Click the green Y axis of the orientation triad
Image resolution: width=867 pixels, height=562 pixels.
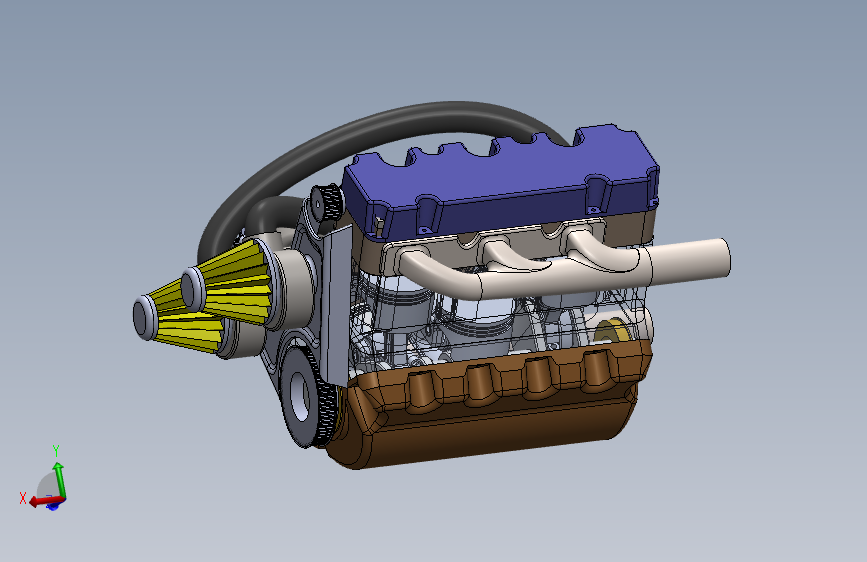click(x=60, y=481)
